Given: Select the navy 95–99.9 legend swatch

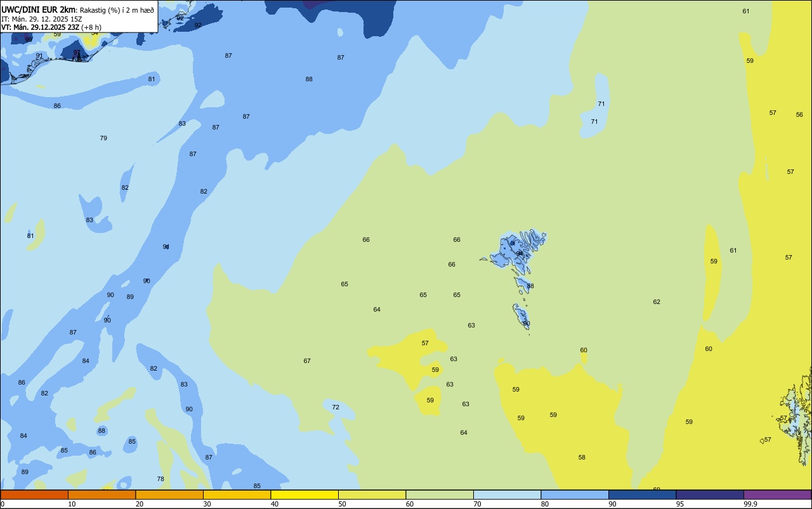Looking at the screenshot, I should tap(710, 494).
